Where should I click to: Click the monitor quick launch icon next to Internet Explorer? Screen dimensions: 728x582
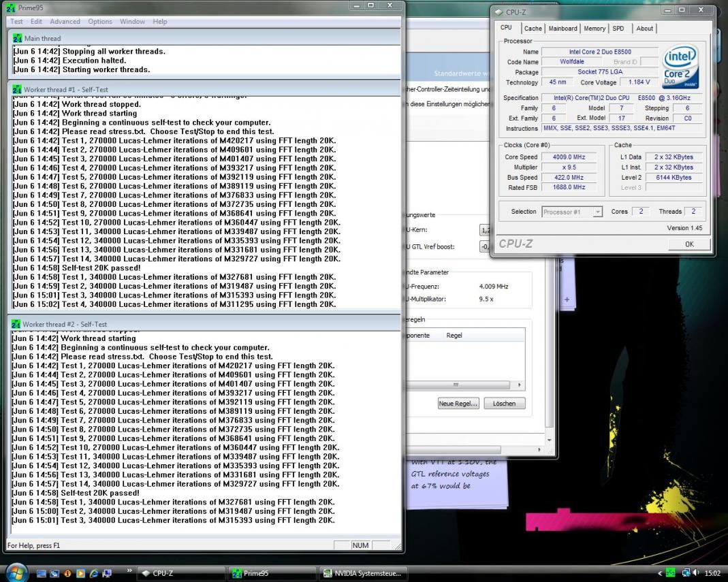click(x=107, y=574)
